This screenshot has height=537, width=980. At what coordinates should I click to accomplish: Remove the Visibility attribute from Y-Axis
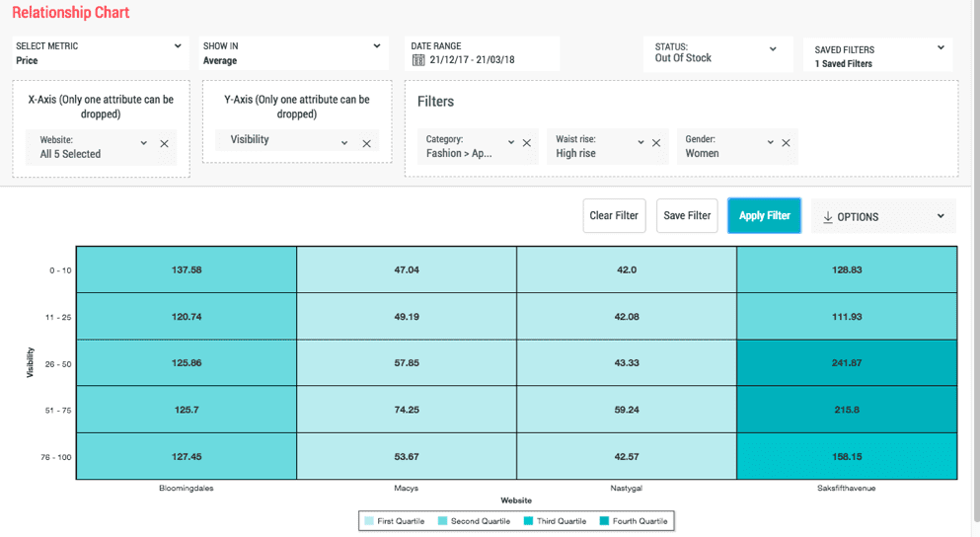coord(366,144)
